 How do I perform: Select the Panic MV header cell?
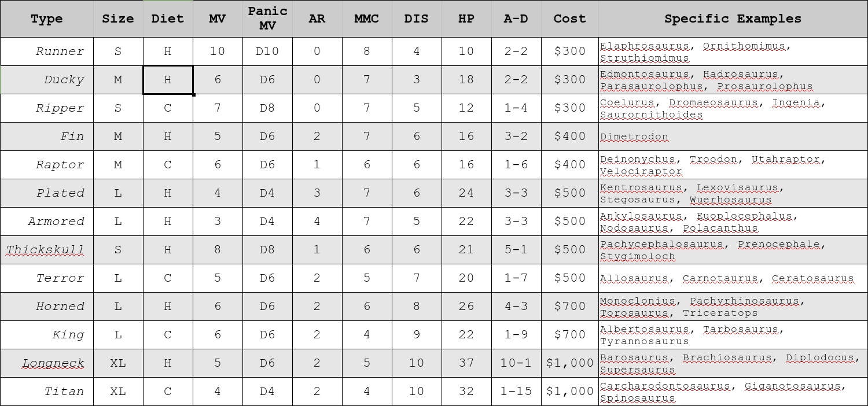coord(267,19)
